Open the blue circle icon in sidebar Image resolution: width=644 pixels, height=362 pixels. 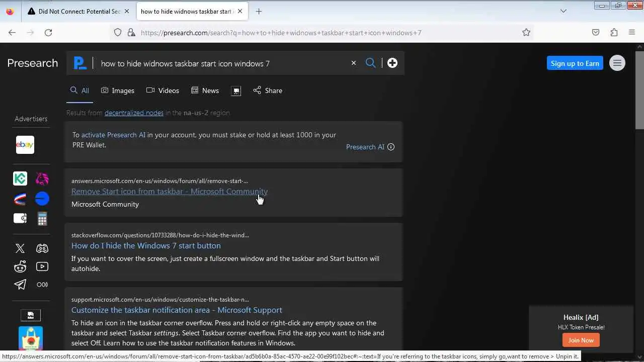[x=42, y=199]
